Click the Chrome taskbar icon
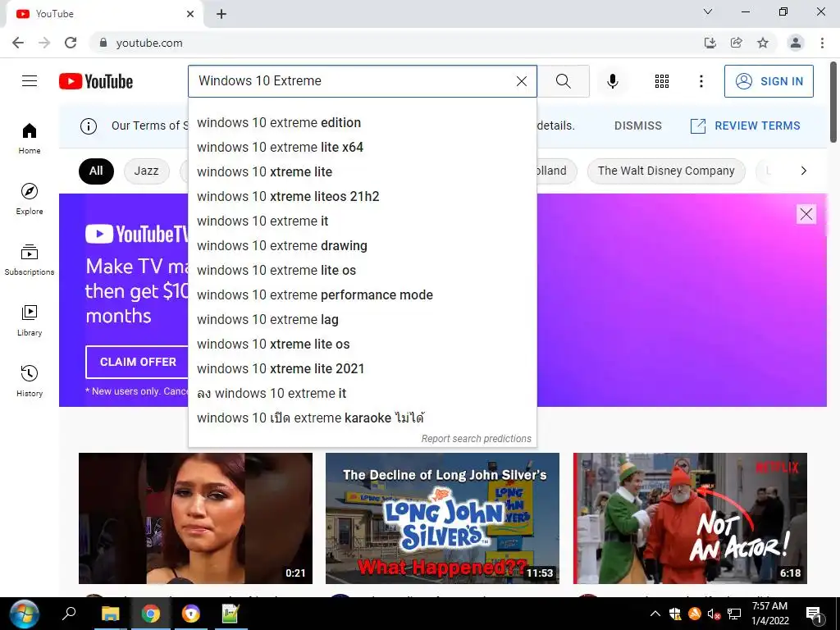 tap(151, 614)
